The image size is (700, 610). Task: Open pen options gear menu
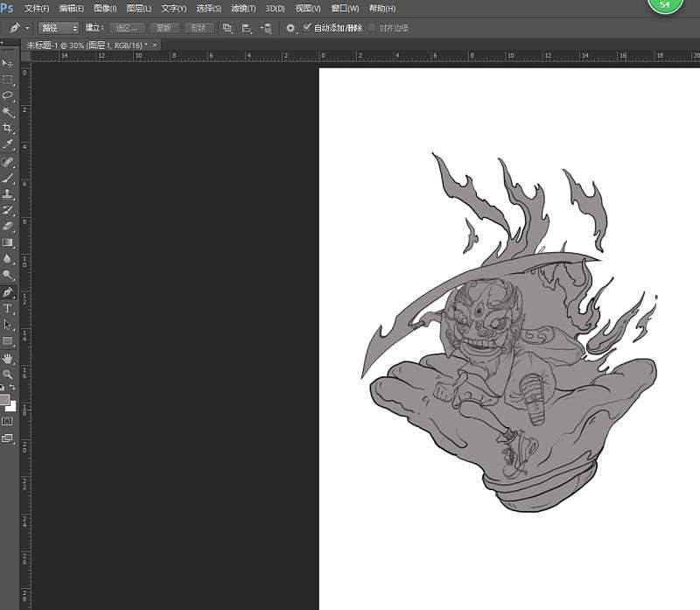[x=290, y=28]
